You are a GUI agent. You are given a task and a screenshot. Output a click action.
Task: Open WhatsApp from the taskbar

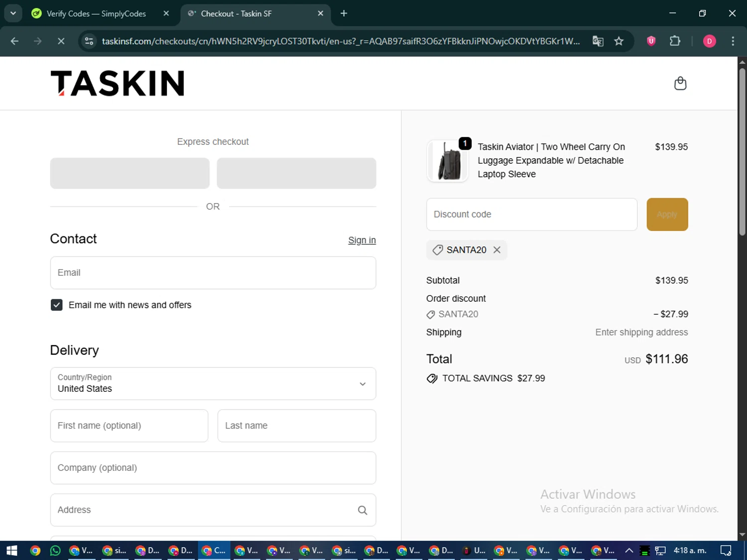[x=55, y=551]
